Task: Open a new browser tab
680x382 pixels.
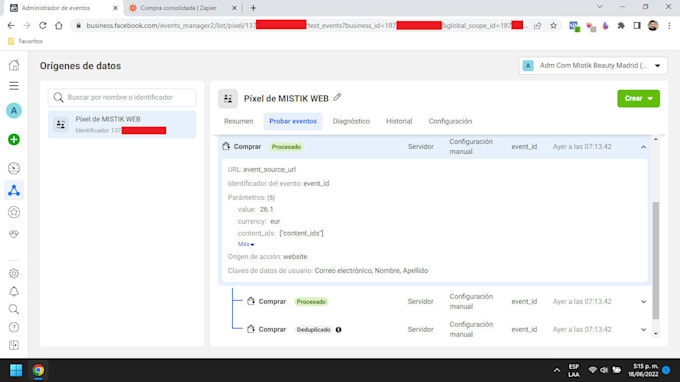Action: [253, 8]
